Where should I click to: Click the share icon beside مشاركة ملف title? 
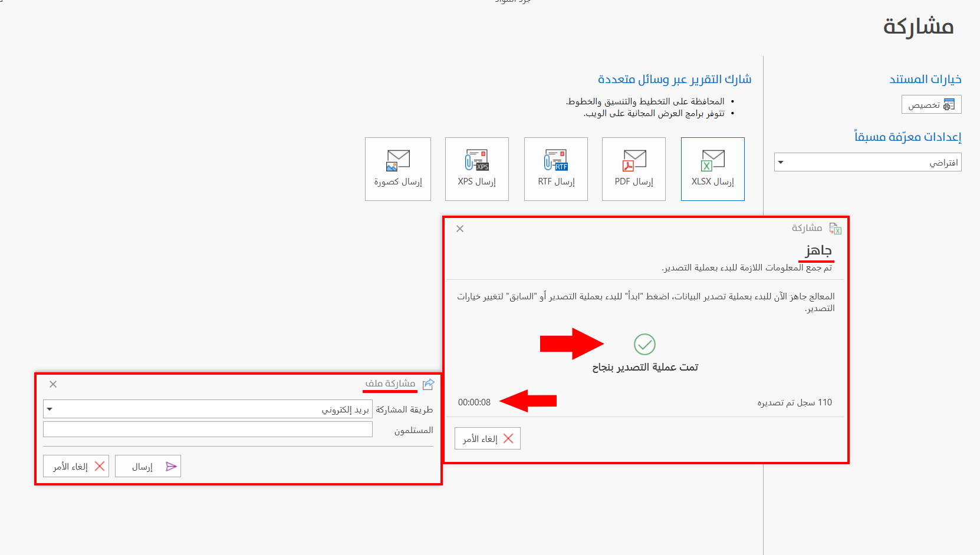tap(429, 384)
